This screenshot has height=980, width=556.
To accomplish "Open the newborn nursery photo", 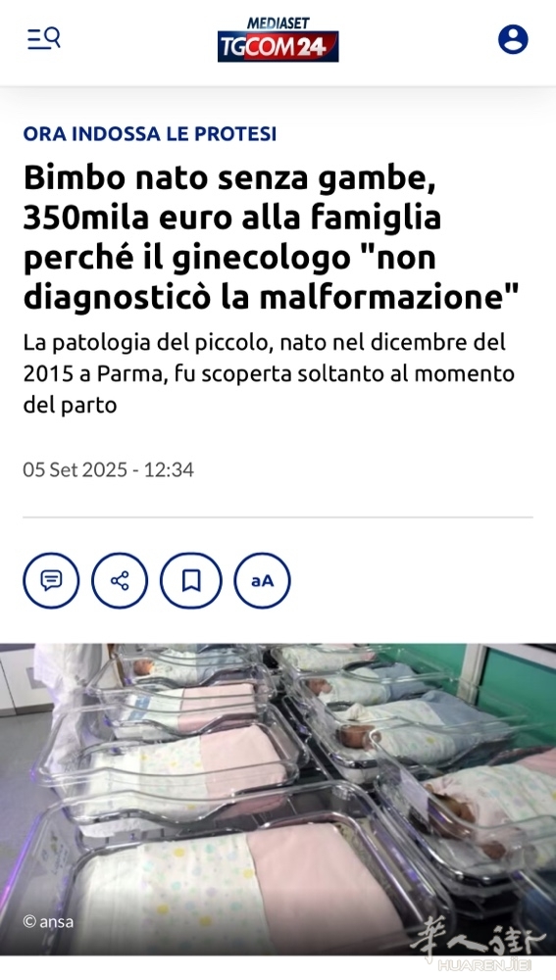I will tap(278, 800).
